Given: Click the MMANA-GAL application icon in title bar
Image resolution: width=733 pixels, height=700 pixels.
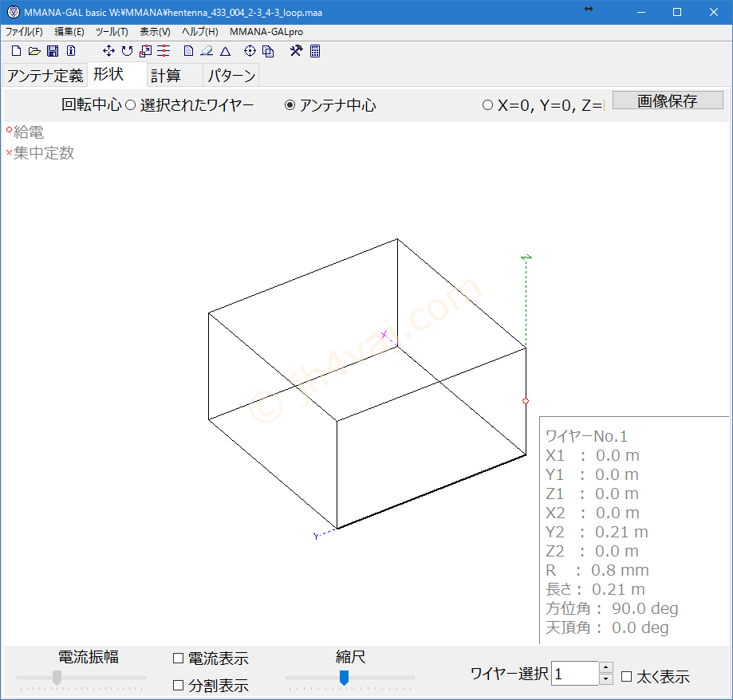Looking at the screenshot, I should [13, 12].
